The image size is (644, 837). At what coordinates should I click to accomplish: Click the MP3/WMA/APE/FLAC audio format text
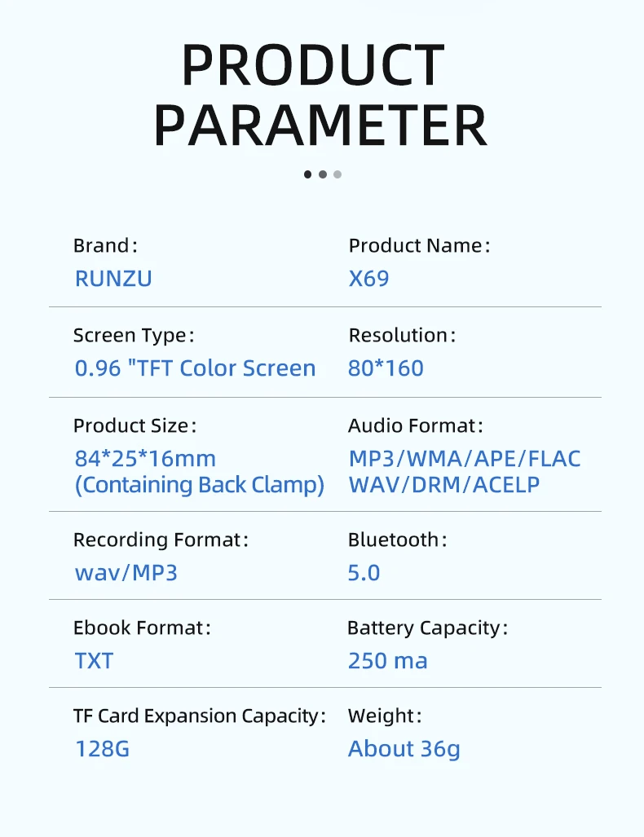pos(465,459)
